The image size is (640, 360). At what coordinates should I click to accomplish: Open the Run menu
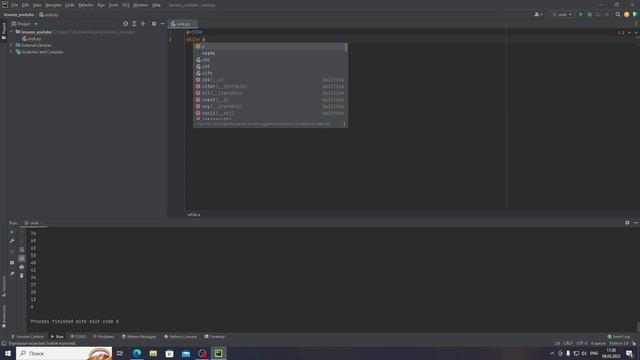101,5
